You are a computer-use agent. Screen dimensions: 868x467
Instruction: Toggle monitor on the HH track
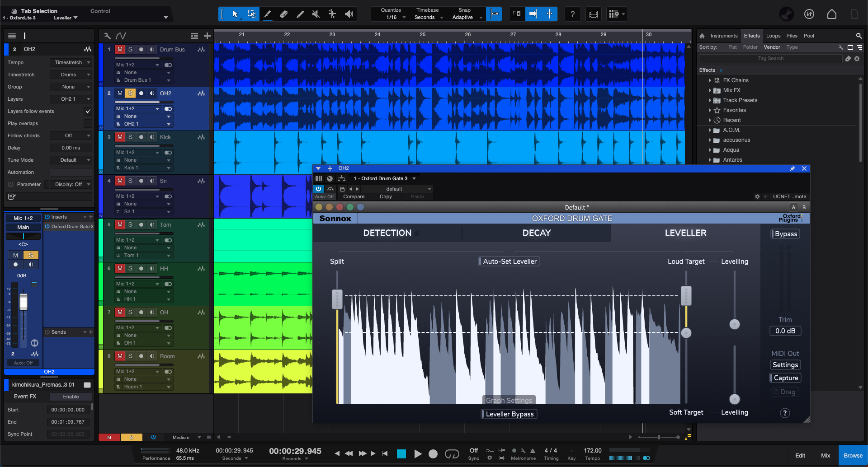(152, 268)
